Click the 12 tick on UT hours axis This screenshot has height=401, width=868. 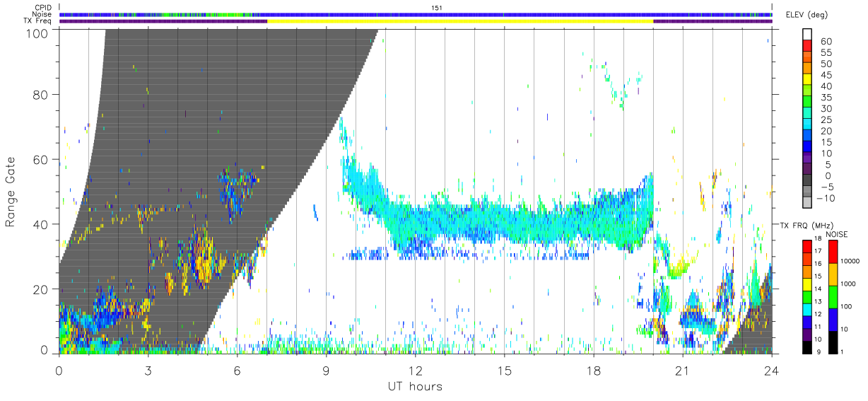click(415, 371)
